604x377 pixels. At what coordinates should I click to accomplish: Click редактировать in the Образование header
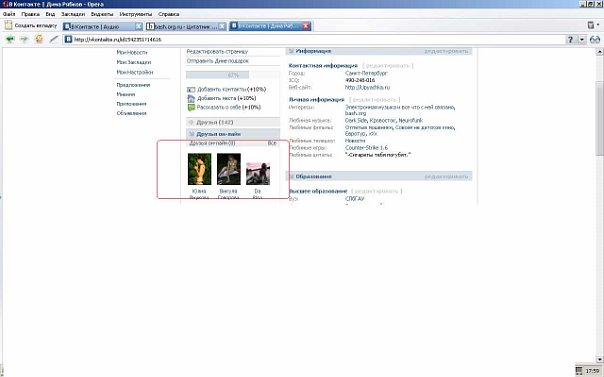[x=446, y=176]
